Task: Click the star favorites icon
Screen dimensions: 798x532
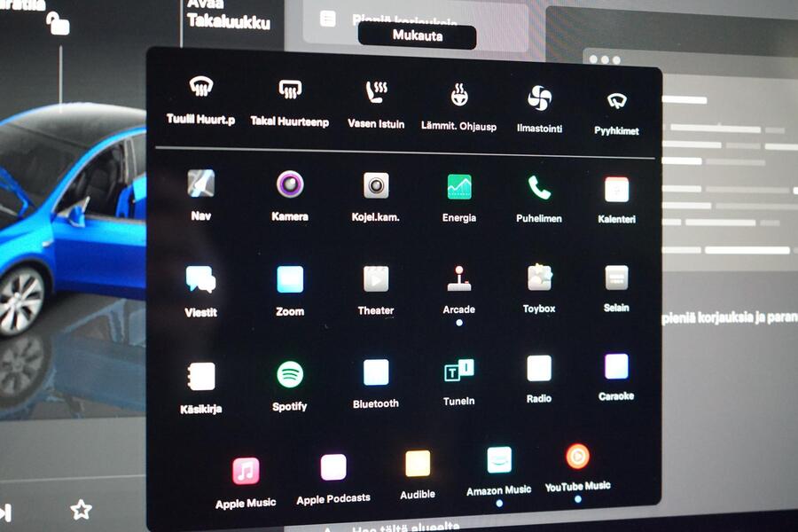Action: pyautogui.click(x=81, y=510)
